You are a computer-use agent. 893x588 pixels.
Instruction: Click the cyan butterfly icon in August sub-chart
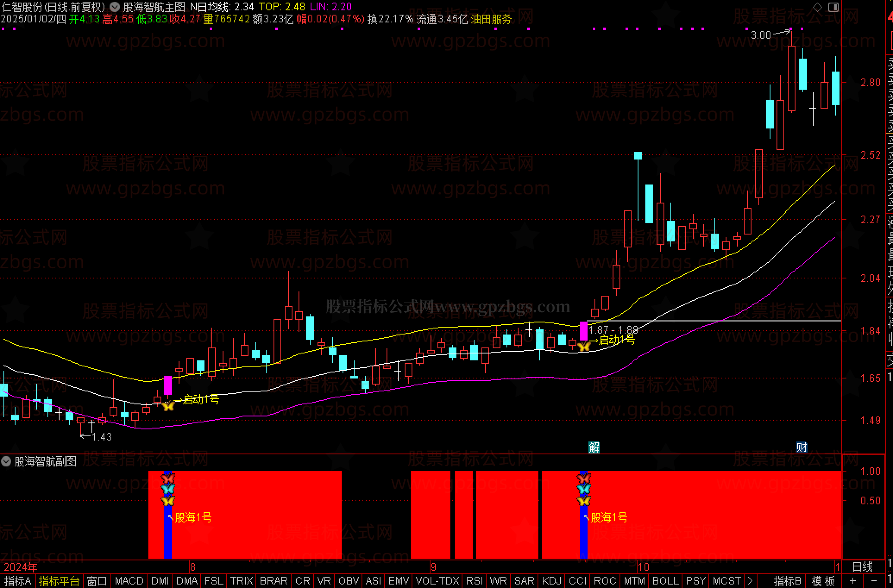168,489
